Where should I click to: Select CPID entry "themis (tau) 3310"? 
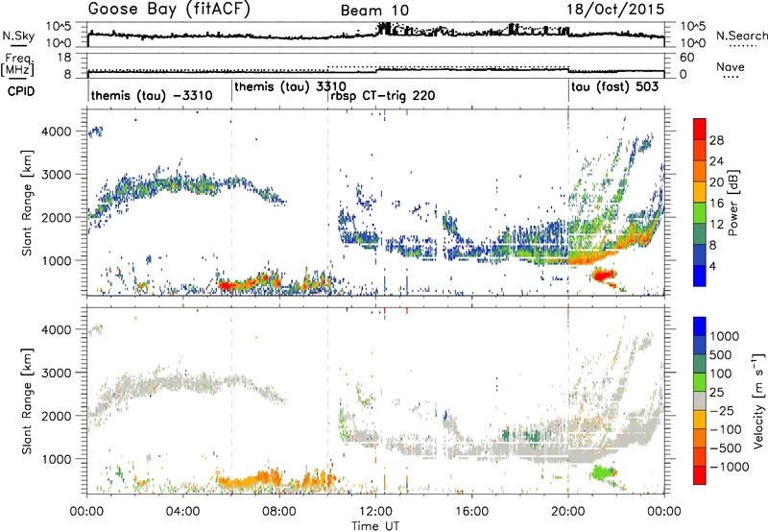[291, 87]
